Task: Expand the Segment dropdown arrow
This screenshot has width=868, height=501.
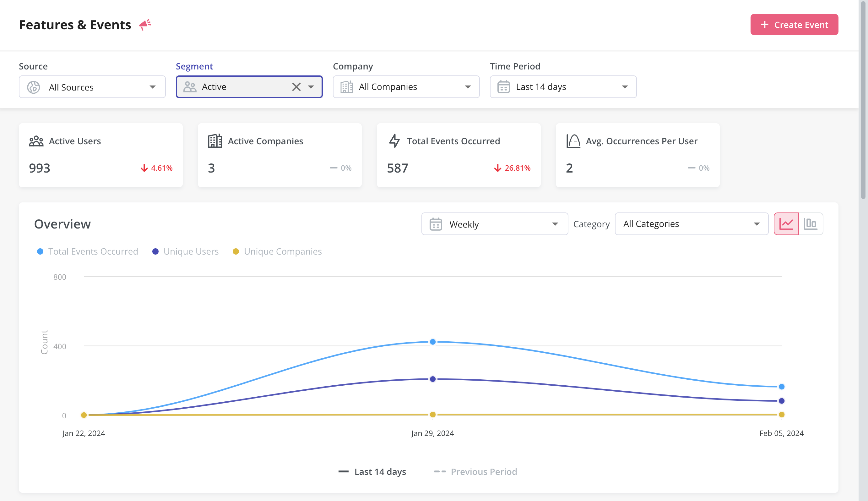Action: pyautogui.click(x=311, y=87)
